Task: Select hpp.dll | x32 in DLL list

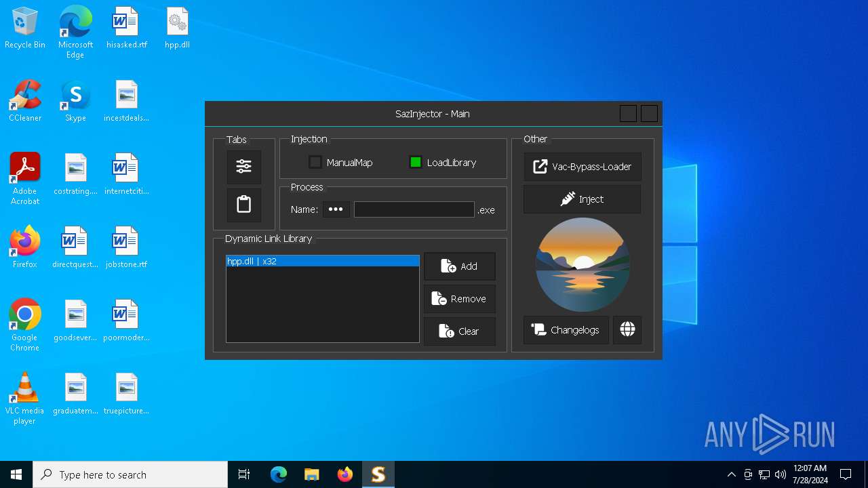Action: (x=323, y=261)
